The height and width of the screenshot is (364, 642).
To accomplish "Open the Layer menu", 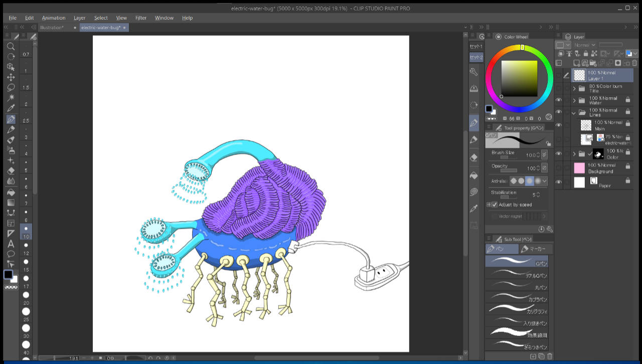I will click(80, 18).
